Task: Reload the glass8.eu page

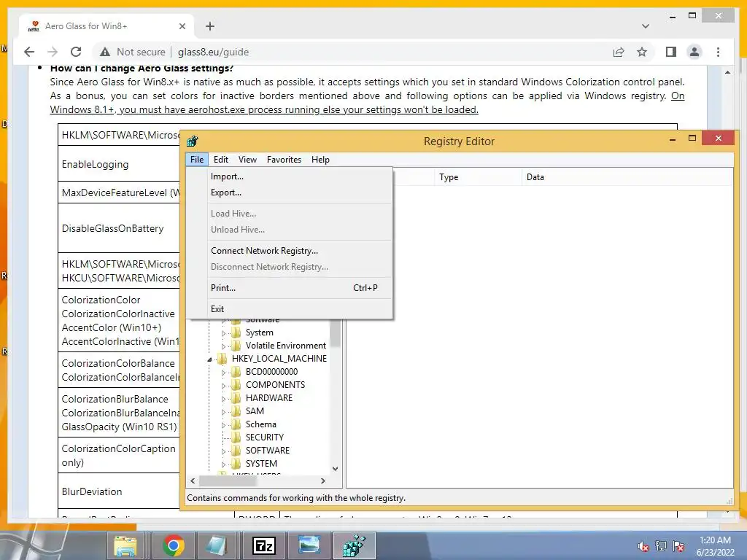Action: click(76, 52)
